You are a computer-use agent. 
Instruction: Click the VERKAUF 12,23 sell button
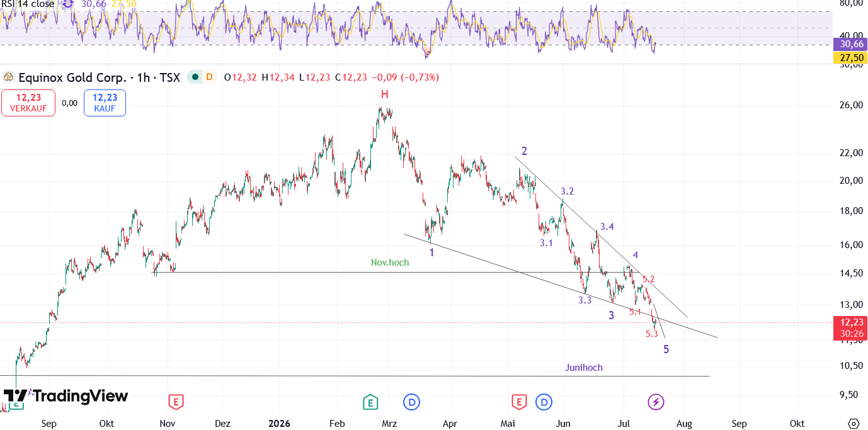(x=28, y=103)
